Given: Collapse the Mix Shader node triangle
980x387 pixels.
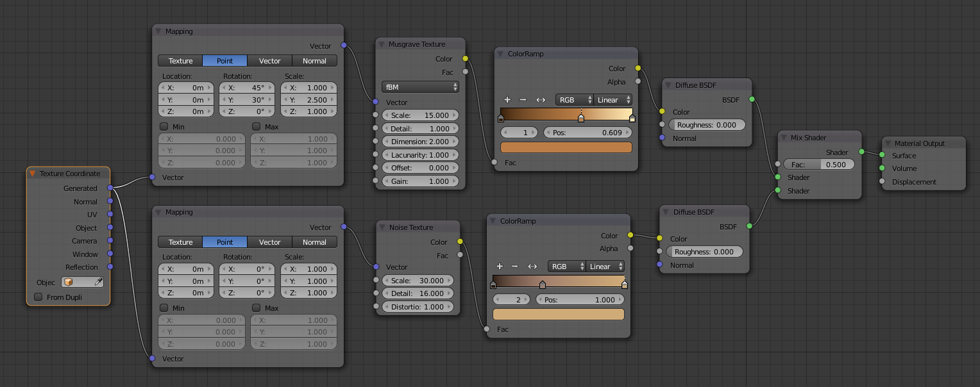Looking at the screenshot, I should [x=784, y=138].
